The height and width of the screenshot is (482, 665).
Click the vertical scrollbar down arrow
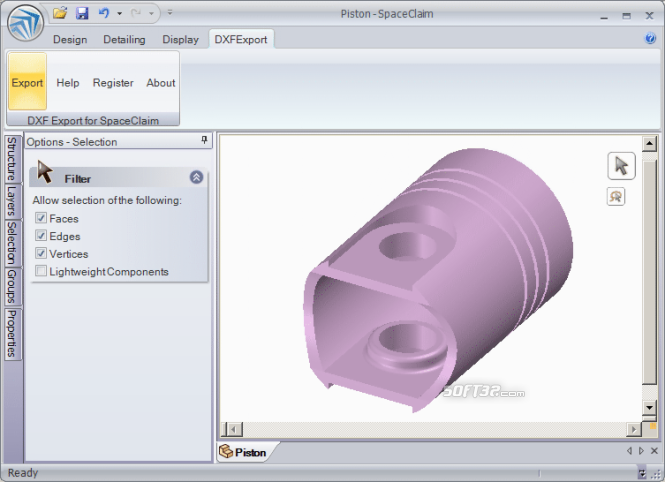649,407
